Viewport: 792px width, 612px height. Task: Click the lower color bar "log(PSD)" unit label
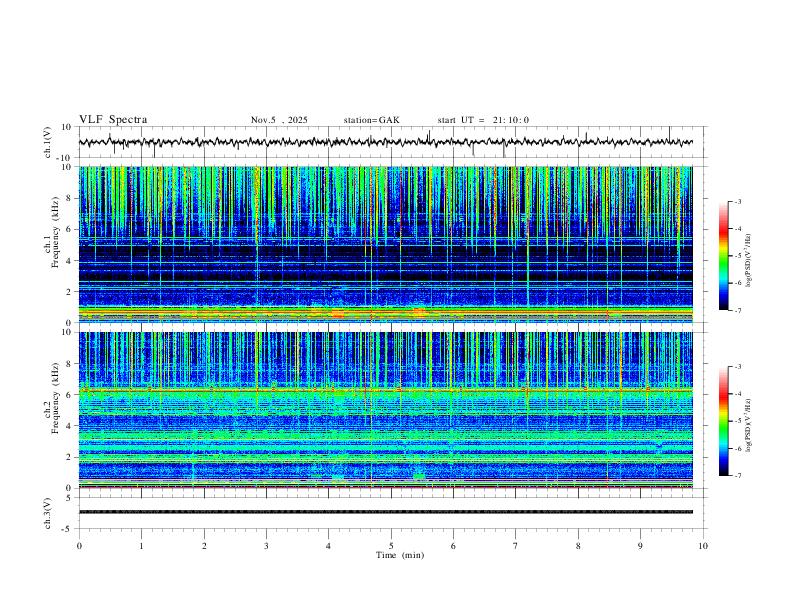pyautogui.click(x=749, y=425)
